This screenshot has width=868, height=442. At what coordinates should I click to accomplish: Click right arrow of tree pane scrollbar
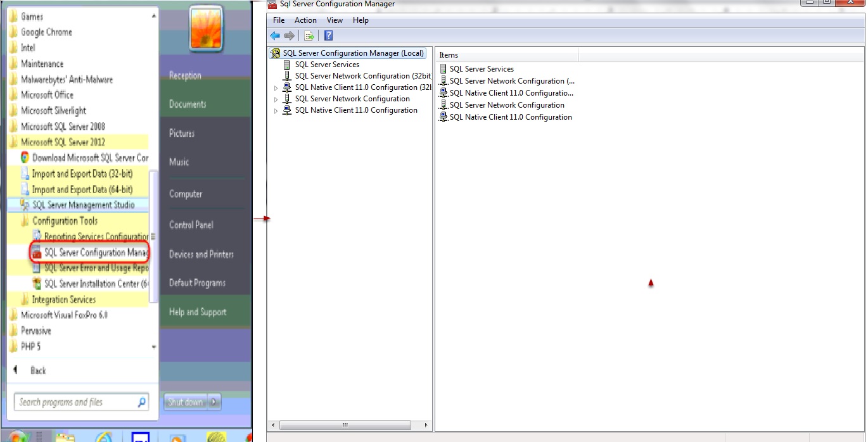tap(426, 425)
